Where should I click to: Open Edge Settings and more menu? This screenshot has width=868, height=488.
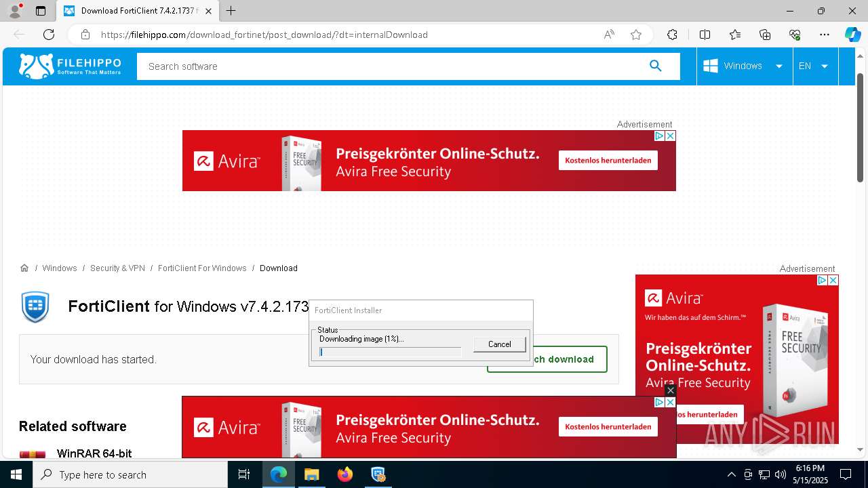point(825,35)
